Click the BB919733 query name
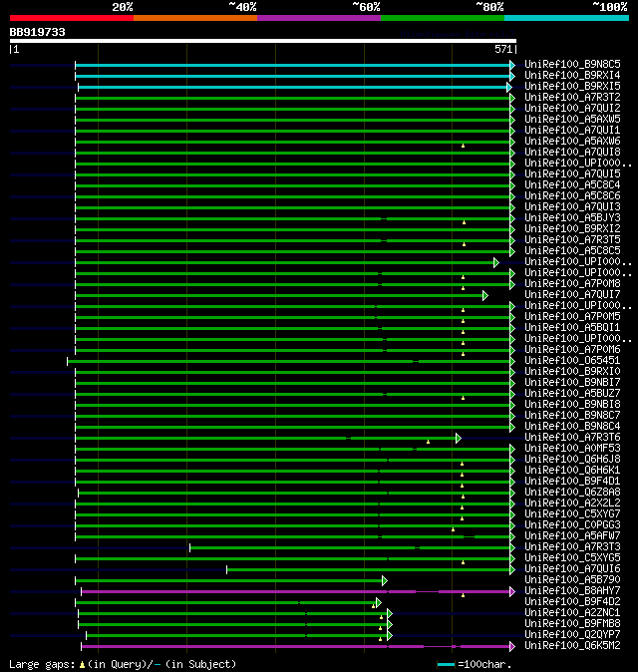The width and height of the screenshot is (638, 672). (x=37, y=32)
